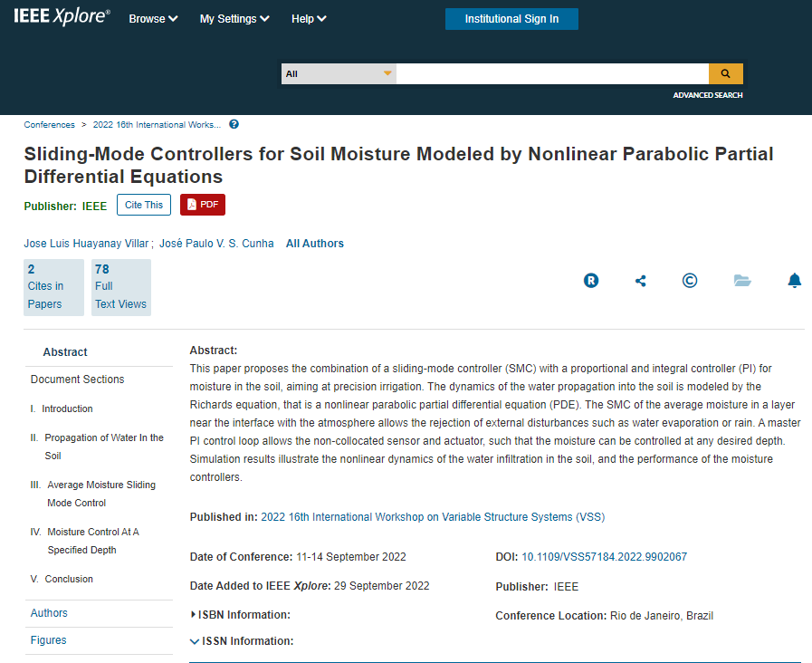The width and height of the screenshot is (812, 663).
Task: Go to Introduction section in sidebar
Action: pos(67,408)
